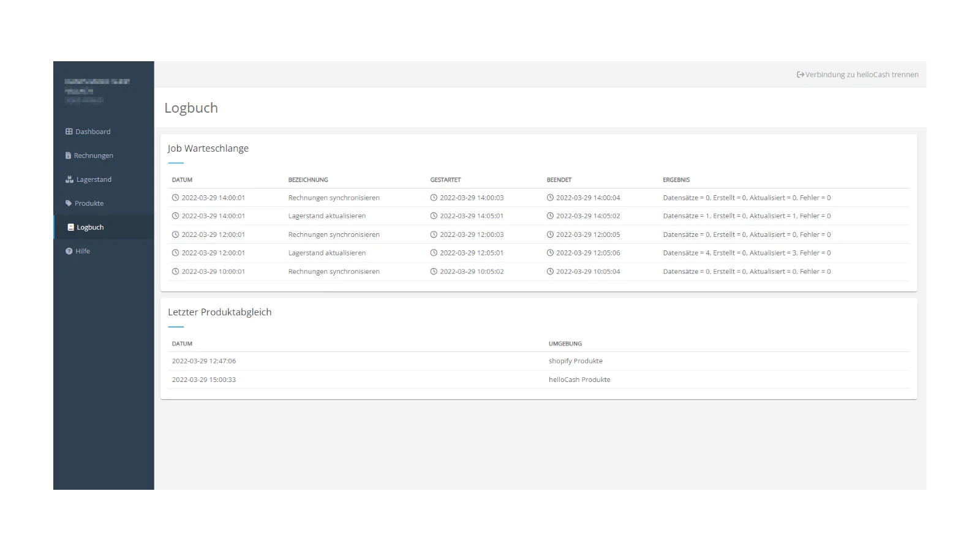The image size is (980, 551).
Task: Click the Dashboard grid icon in sidebar
Action: [69, 132]
